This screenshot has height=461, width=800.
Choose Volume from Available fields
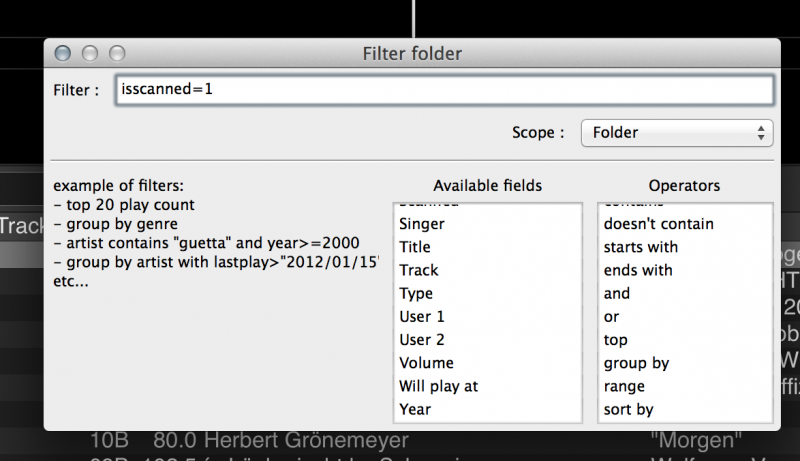point(426,363)
